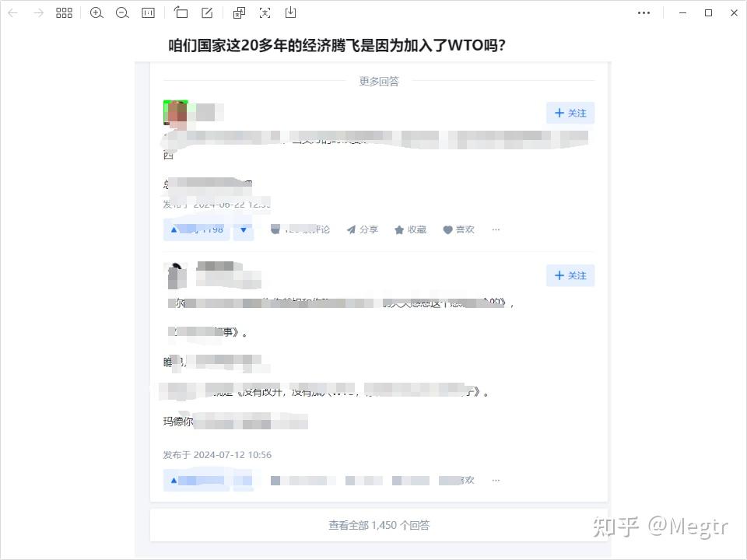This screenshot has height=560, width=747.
Task: Run text recognition scan icon
Action: click(x=265, y=13)
